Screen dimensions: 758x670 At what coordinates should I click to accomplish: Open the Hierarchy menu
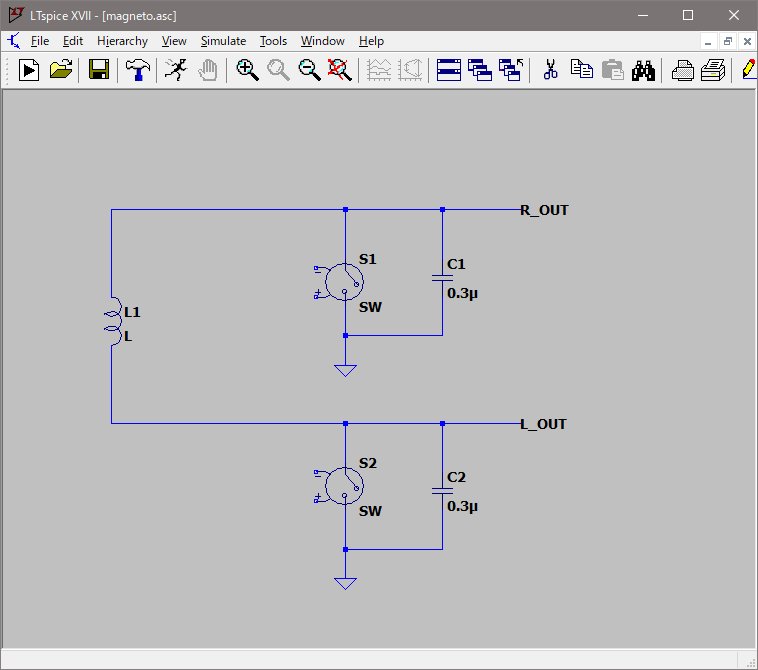coord(122,41)
